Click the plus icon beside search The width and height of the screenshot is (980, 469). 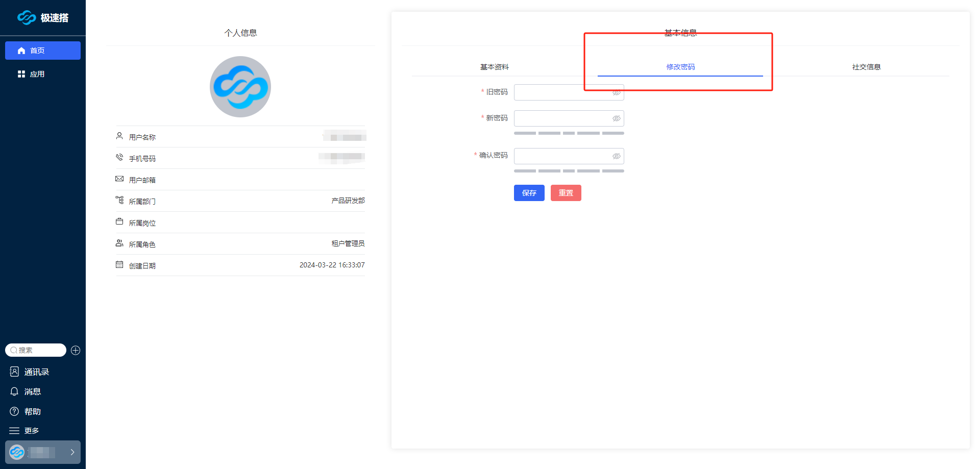[76, 350]
